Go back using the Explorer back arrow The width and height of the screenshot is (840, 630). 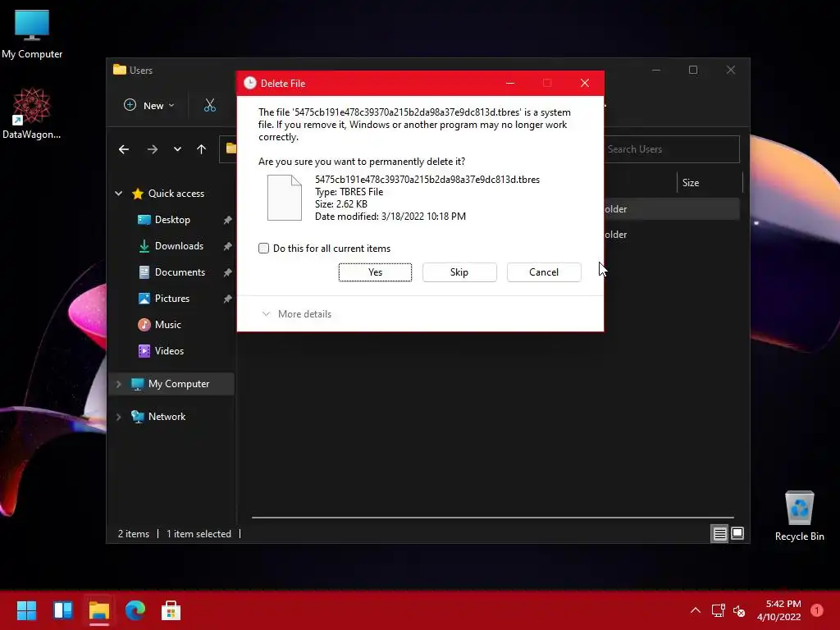(x=124, y=149)
